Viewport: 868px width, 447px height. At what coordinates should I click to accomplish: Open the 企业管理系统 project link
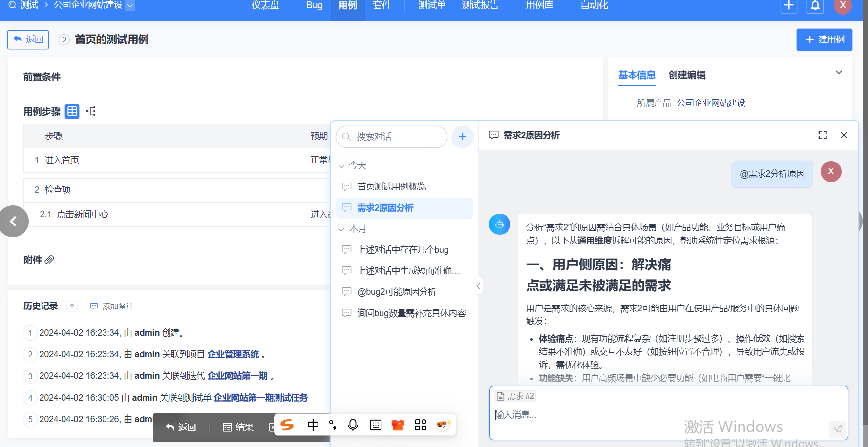(233, 354)
